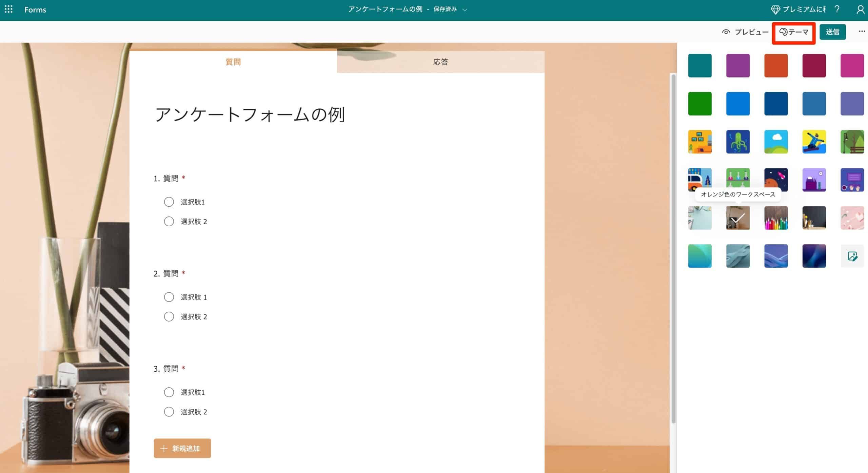Open the Forms home link
The height and width of the screenshot is (473, 868).
pos(35,9)
